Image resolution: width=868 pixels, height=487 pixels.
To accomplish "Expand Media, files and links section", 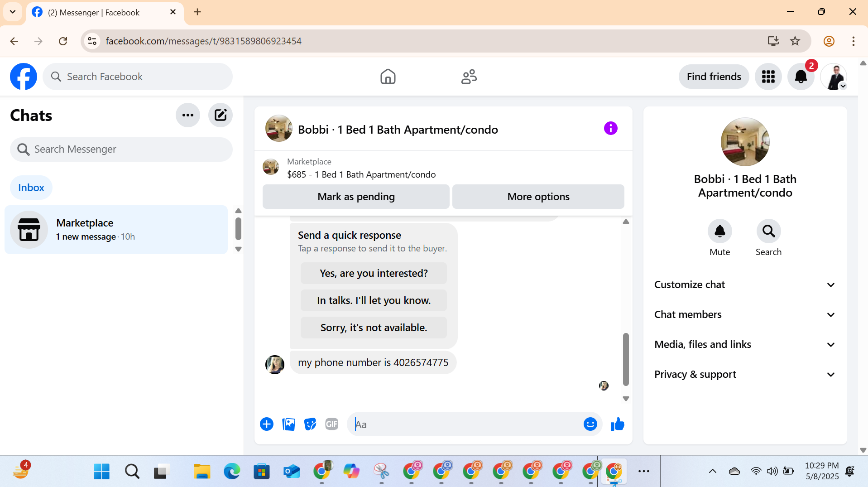I will 745,345.
